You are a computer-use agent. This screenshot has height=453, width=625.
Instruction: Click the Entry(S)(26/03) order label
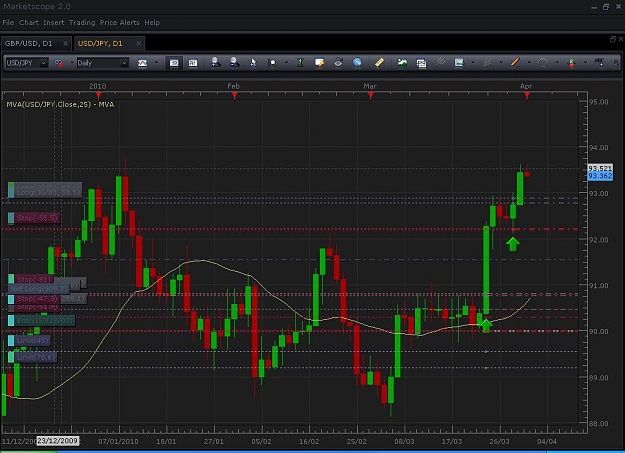coord(41,320)
